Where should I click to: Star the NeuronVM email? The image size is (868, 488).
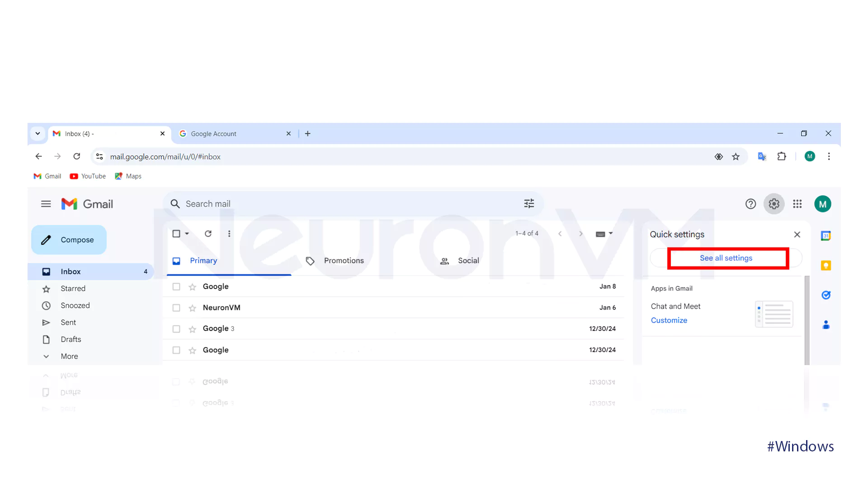click(x=193, y=308)
